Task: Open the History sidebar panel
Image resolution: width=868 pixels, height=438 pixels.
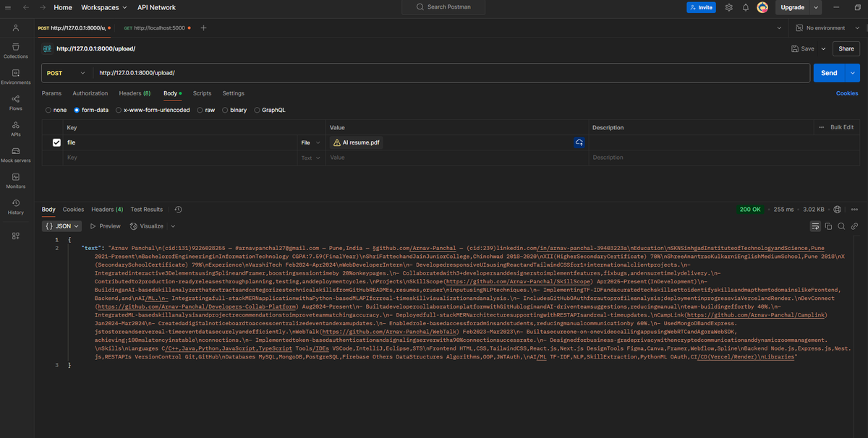Action: coord(15,207)
